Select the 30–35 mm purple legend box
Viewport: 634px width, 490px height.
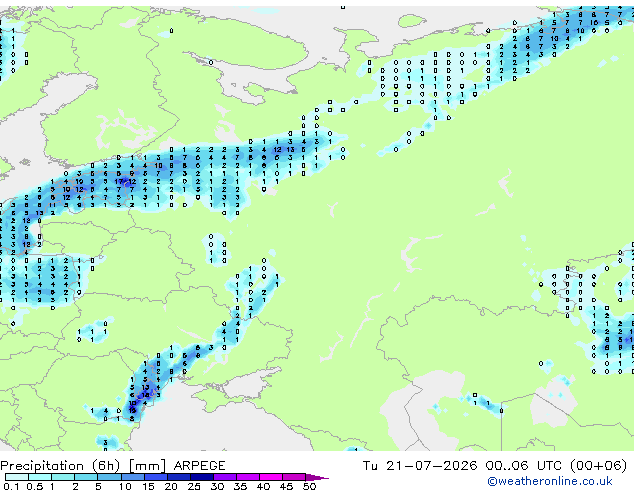(225, 477)
